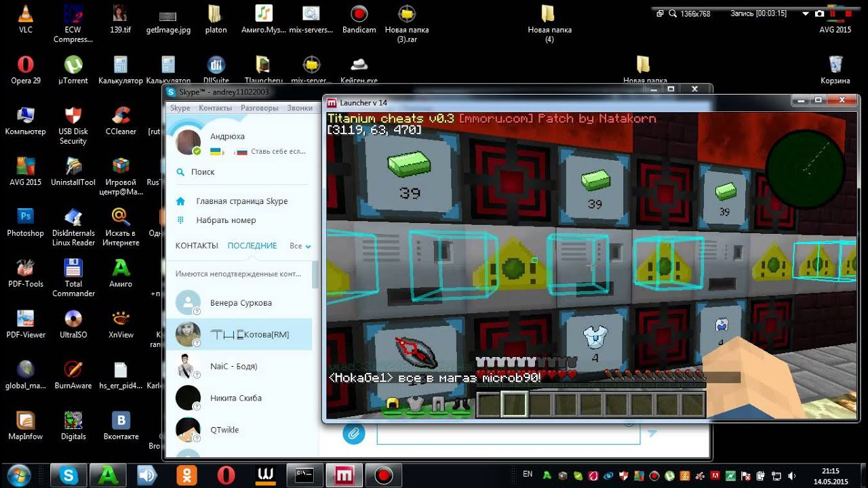The image size is (868, 488).
Task: Open VLC desktop icon
Action: [26, 19]
